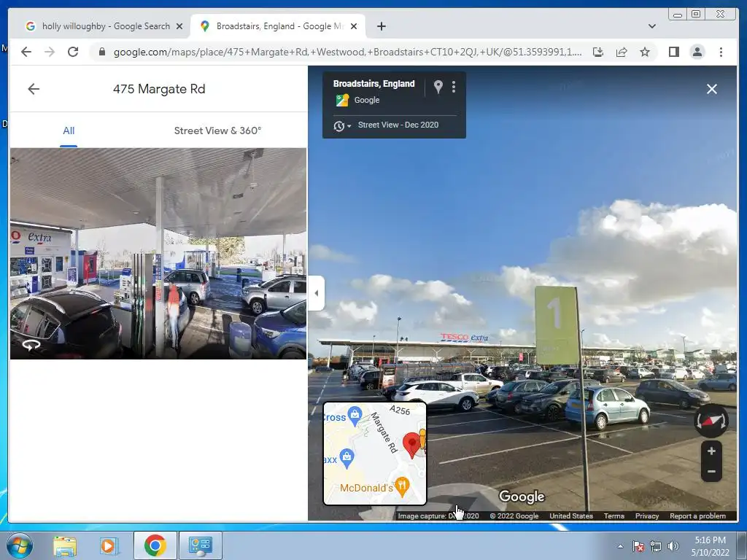Click the red pin on the mini map
This screenshot has width=747, height=560.
click(x=412, y=446)
